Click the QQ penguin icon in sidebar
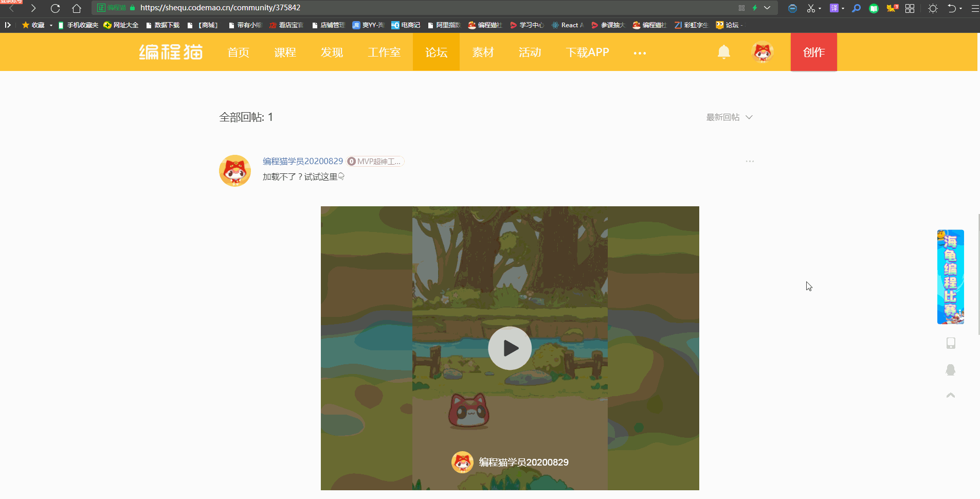 point(951,370)
